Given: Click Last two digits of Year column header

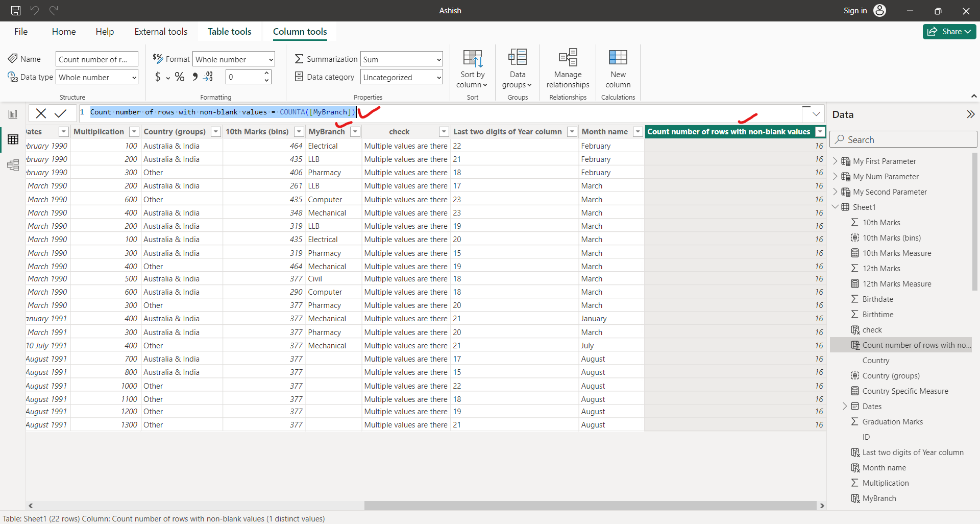Looking at the screenshot, I should tap(507, 132).
